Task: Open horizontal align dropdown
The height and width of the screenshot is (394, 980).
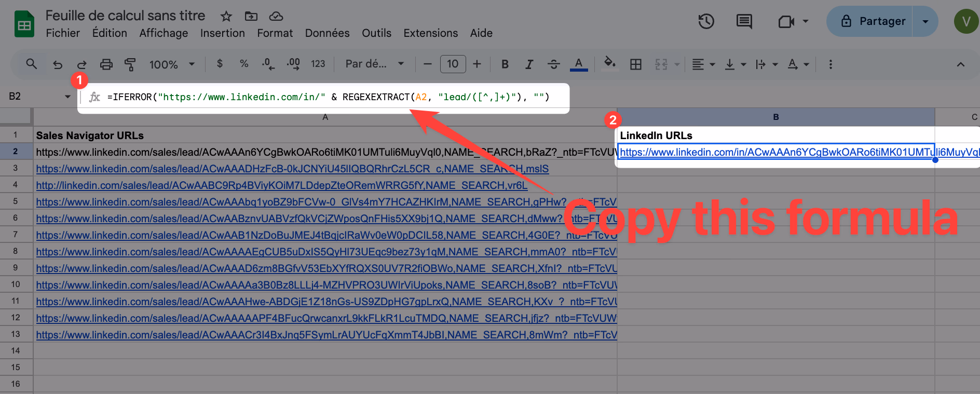Action: pos(703,64)
